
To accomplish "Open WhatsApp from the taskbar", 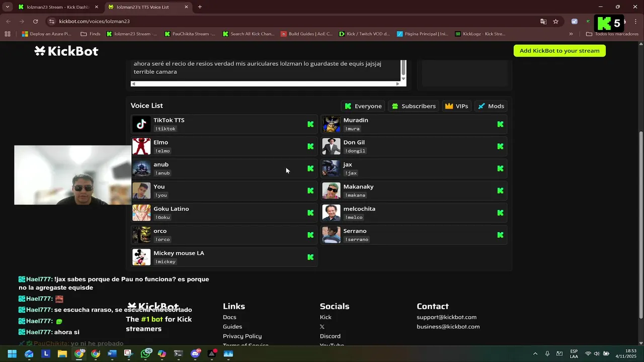I will coord(146,354).
